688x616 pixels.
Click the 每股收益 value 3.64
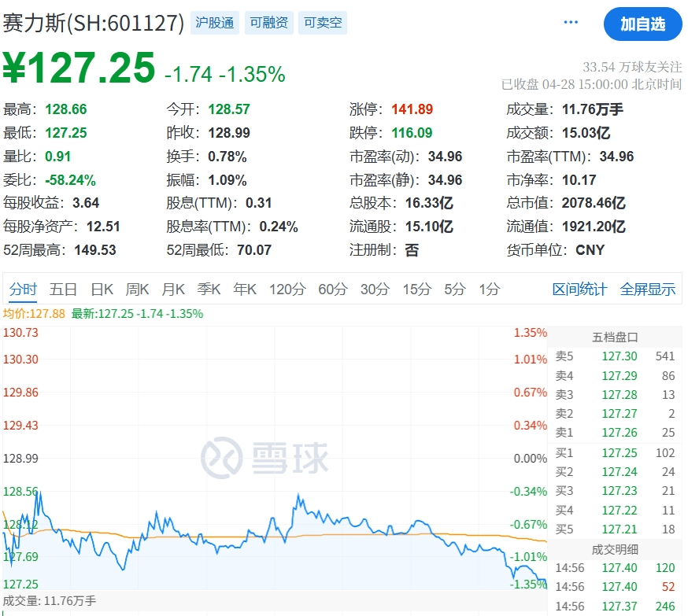(86, 203)
